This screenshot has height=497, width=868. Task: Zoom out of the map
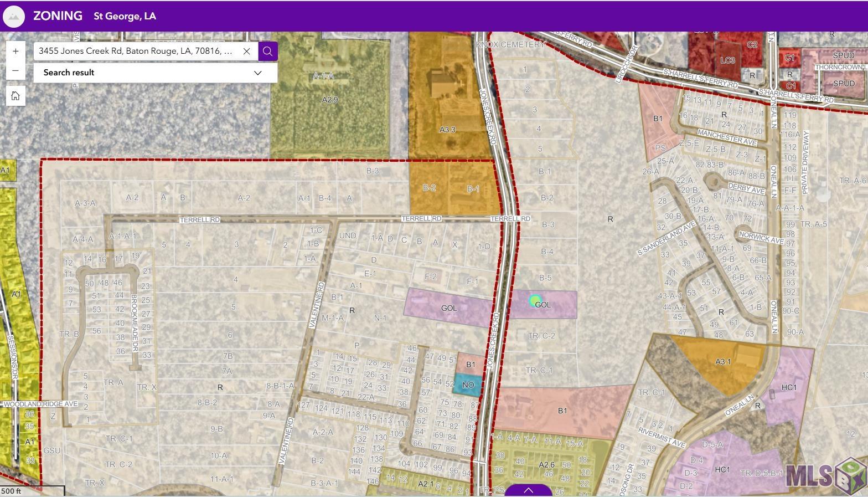point(15,71)
